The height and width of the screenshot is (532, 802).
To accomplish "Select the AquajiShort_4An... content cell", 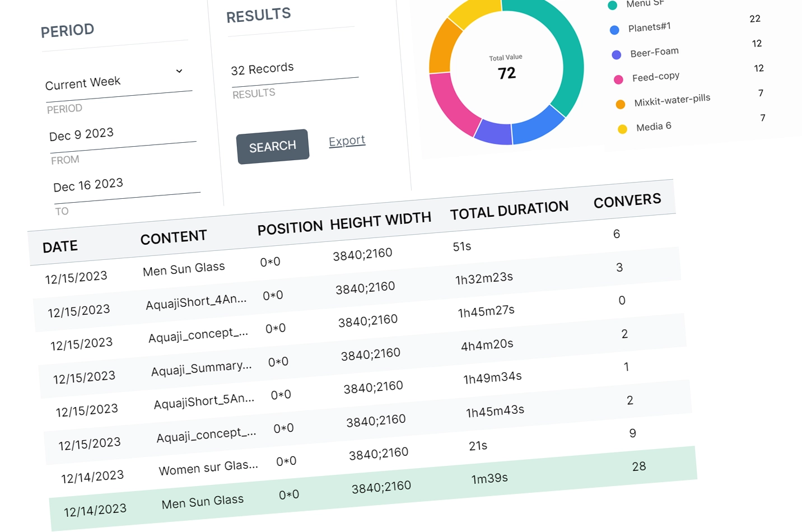I will click(196, 301).
